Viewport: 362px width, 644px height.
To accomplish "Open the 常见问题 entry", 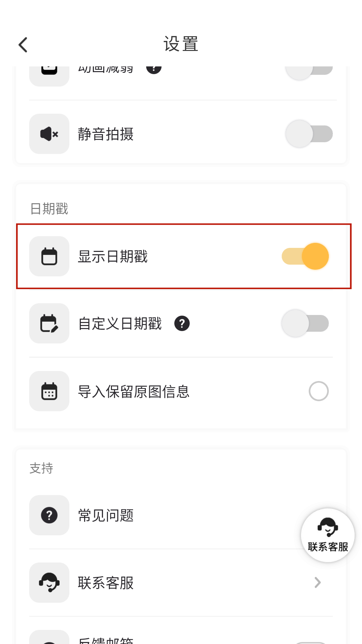I will tap(106, 515).
